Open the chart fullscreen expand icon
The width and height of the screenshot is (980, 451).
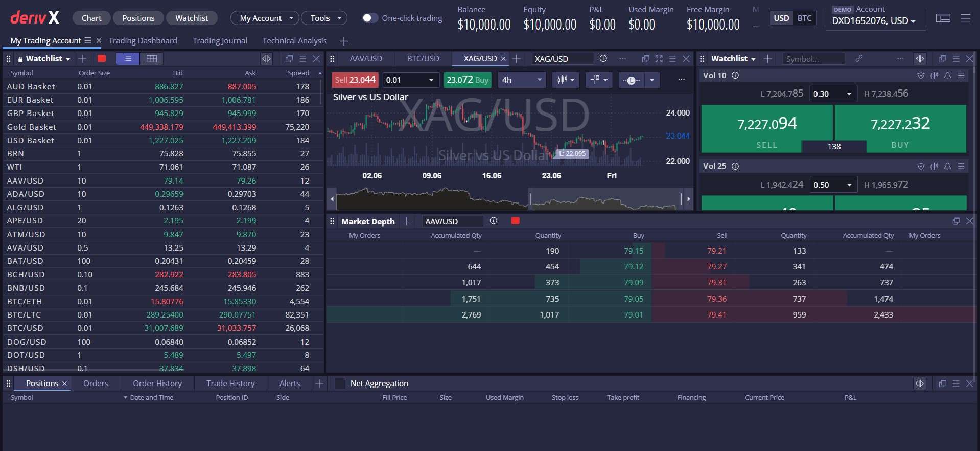(x=659, y=59)
